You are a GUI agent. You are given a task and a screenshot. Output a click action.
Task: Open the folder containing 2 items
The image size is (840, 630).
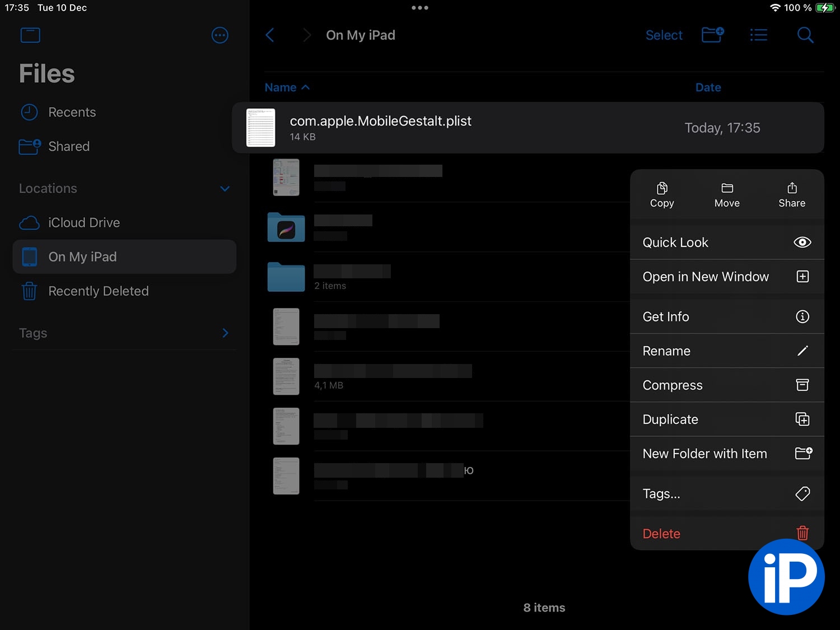click(286, 277)
